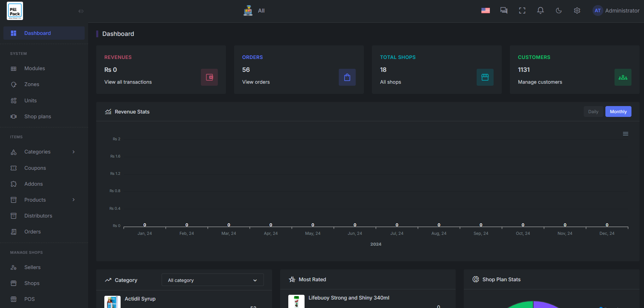
Task: Go to Distributors in sidebar
Action: pyautogui.click(x=38, y=216)
